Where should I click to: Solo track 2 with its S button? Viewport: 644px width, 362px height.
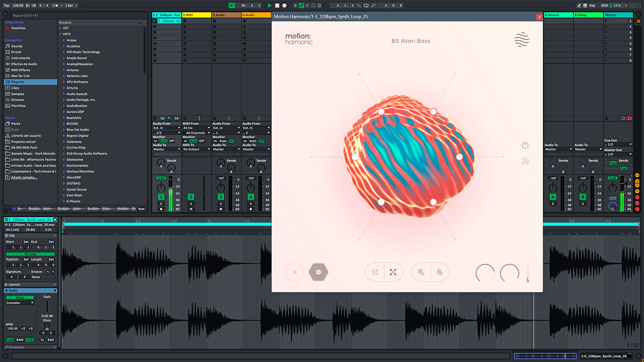click(191, 204)
